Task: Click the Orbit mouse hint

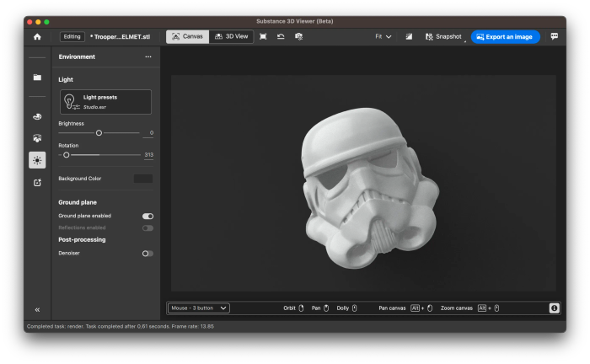Action: (x=293, y=308)
